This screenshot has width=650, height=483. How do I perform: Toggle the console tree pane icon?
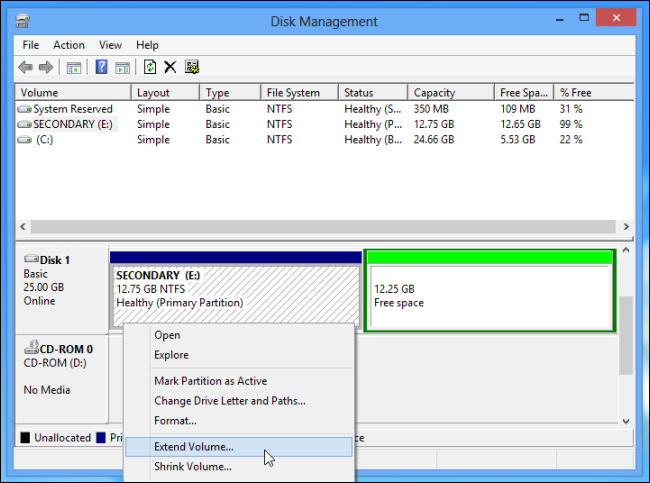point(74,67)
